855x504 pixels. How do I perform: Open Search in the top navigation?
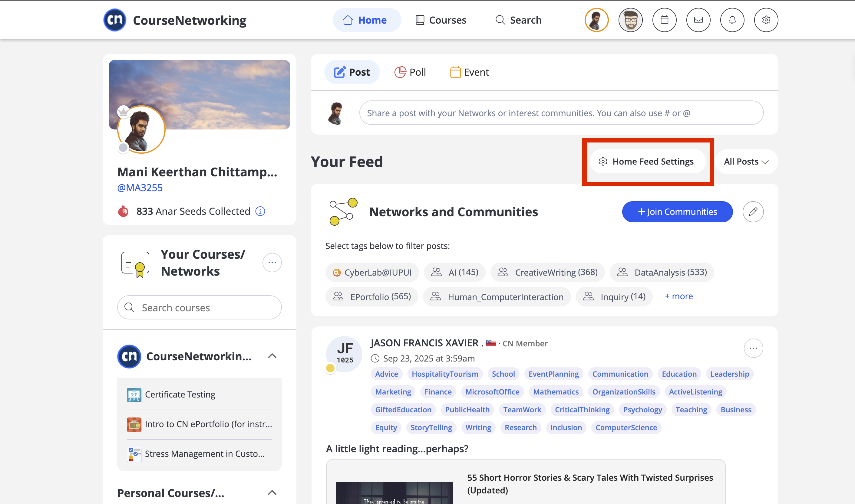(518, 20)
